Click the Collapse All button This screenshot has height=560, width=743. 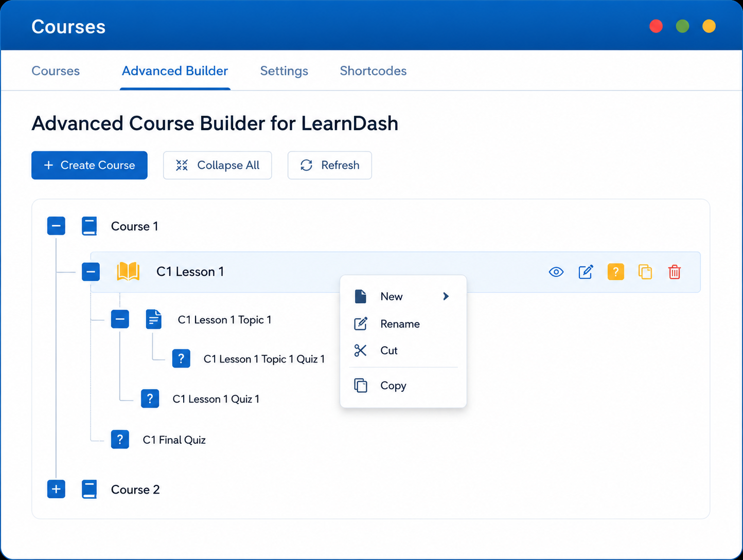(x=217, y=165)
